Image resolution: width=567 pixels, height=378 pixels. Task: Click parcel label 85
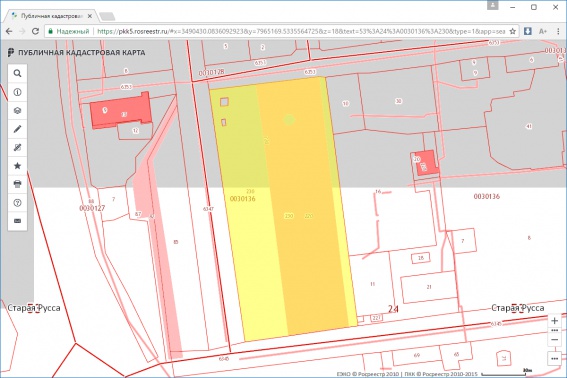point(176,242)
